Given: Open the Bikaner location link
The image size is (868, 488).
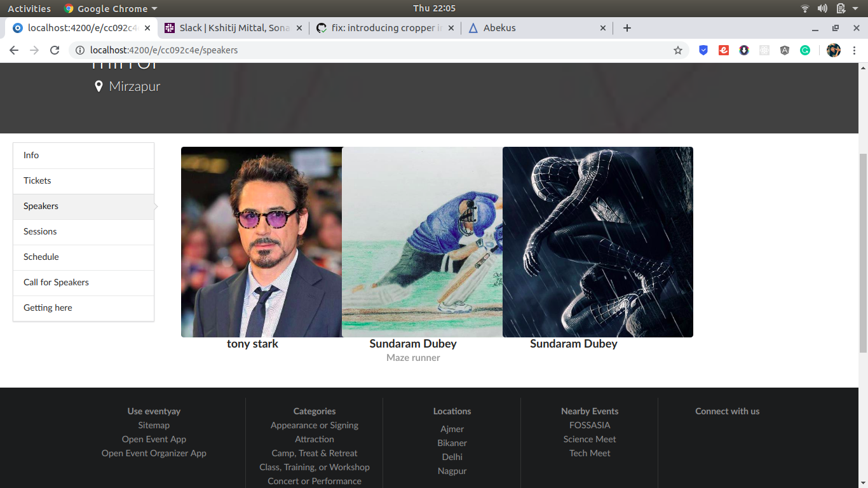Looking at the screenshot, I should pos(452,443).
